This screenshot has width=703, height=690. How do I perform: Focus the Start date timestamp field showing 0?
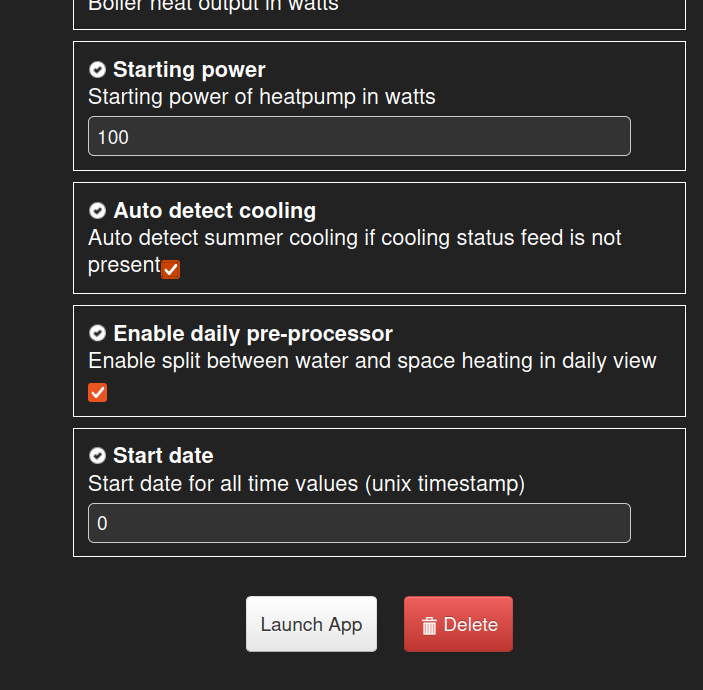click(359, 523)
